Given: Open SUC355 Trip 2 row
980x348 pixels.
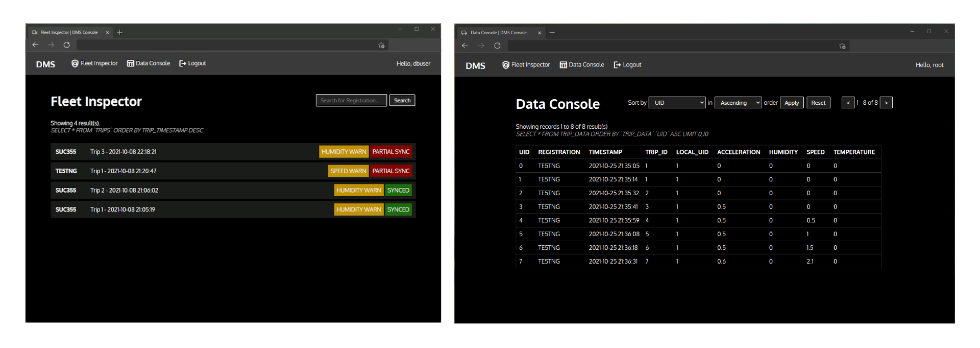Looking at the screenshot, I should coord(233,190).
